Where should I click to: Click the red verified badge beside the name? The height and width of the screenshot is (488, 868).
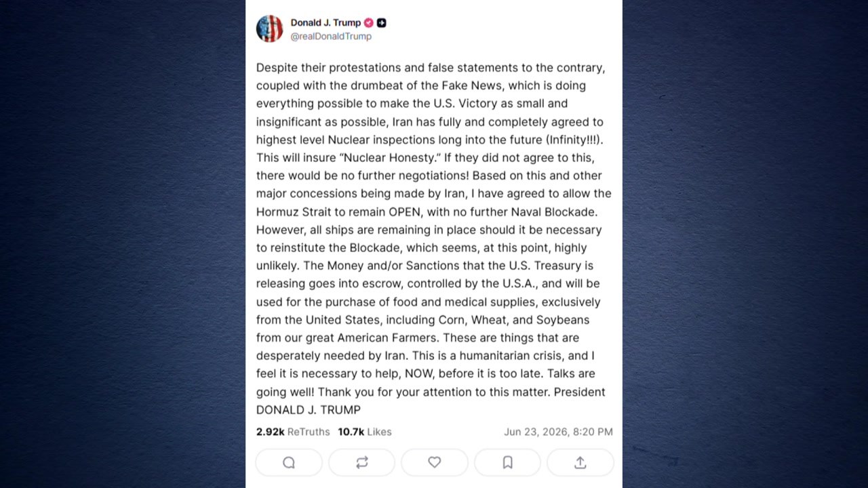[x=369, y=22]
